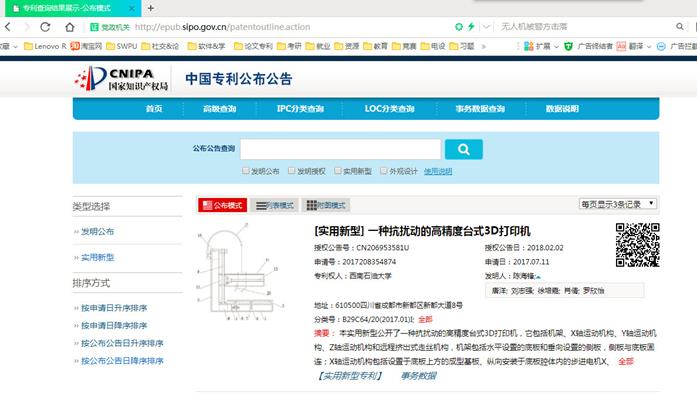Open the 每页显示3条记录 dropdown
This screenshot has height=396, width=697.
[618, 204]
